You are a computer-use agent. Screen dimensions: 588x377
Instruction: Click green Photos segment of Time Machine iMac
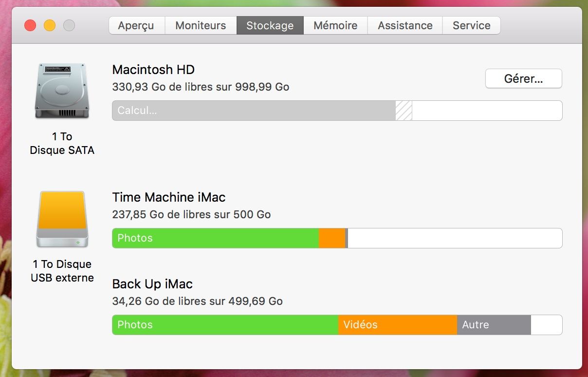(216, 238)
